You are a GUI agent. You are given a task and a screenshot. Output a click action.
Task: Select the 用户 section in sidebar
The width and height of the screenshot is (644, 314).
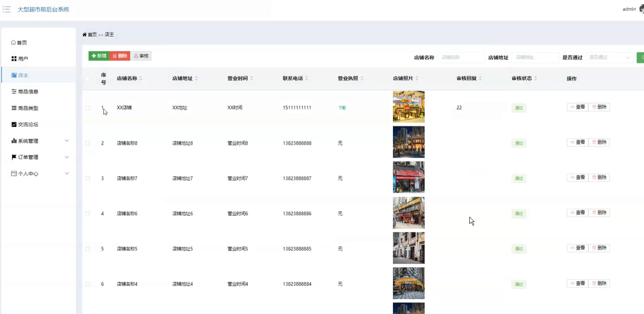click(20, 58)
